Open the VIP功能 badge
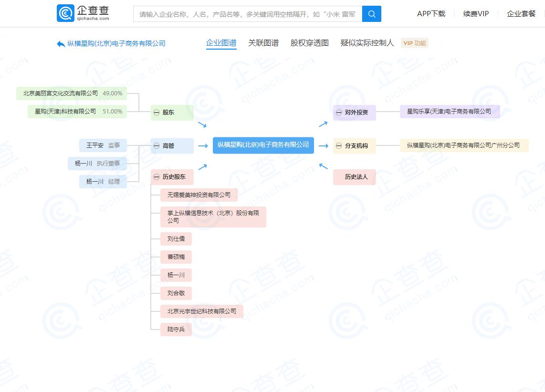This screenshot has height=392, width=545. (x=414, y=43)
